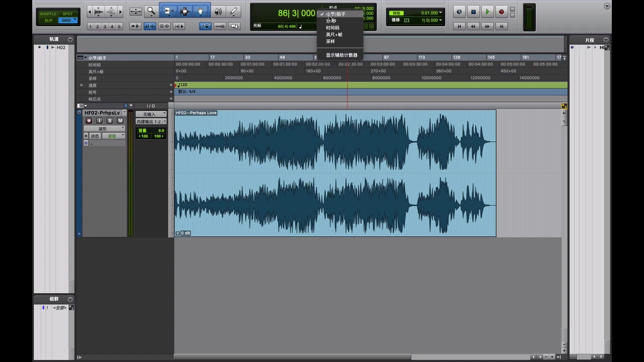Add marker on 标记点 ruler
The image size is (644, 362).
[171, 99]
